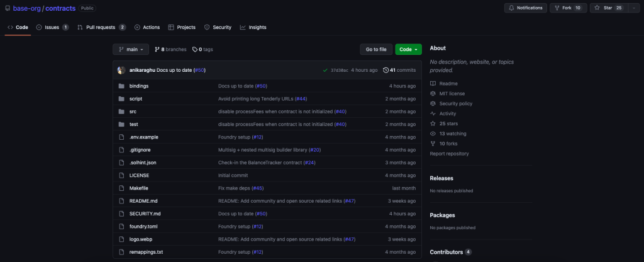Screen dimensions: 644x262
Task: Fork the repository using Fork button
Action: click(568, 8)
